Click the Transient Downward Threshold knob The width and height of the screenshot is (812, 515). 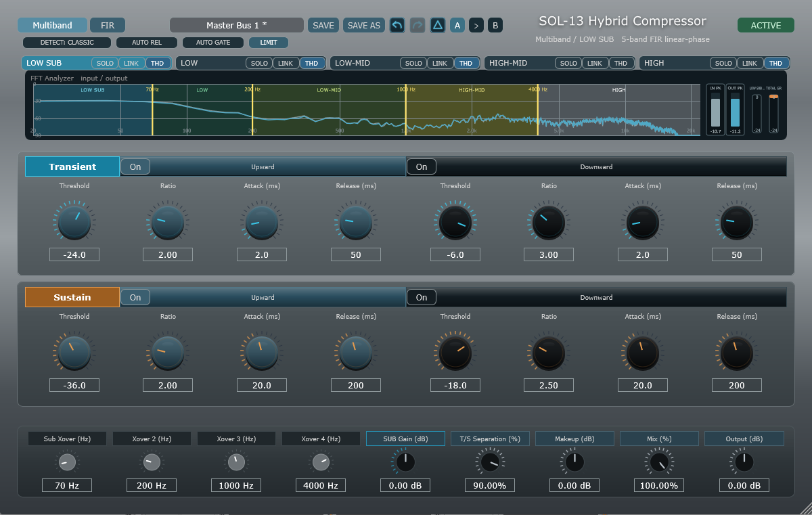(455, 222)
